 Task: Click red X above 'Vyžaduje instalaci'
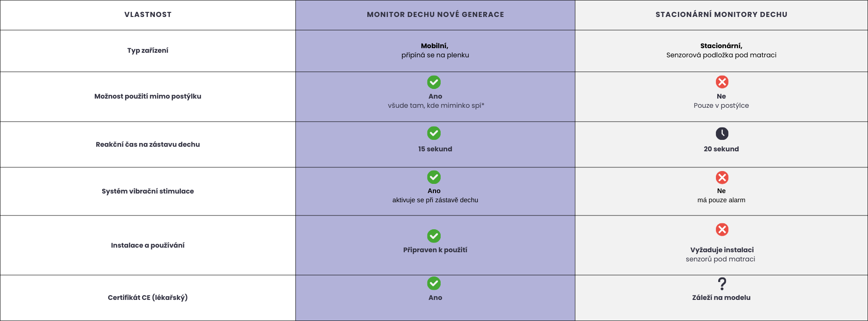pyautogui.click(x=722, y=229)
